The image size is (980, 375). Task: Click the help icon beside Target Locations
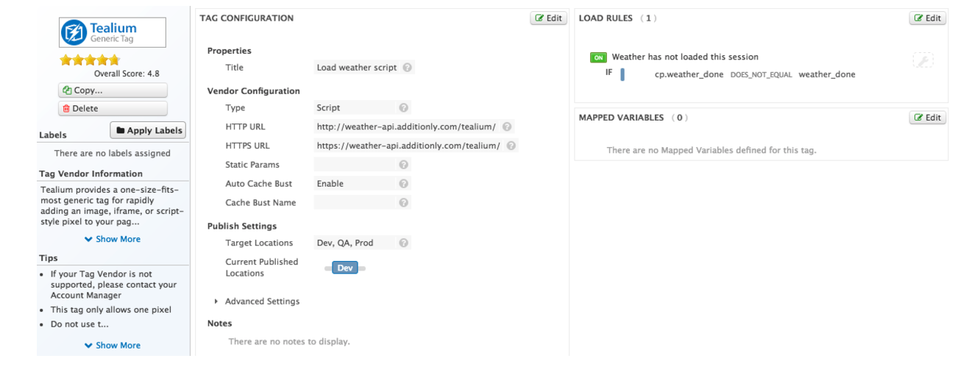point(403,243)
